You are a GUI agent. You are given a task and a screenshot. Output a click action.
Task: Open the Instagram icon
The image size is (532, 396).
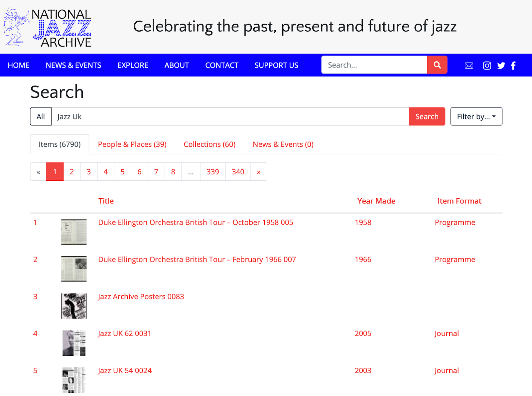[x=487, y=66]
